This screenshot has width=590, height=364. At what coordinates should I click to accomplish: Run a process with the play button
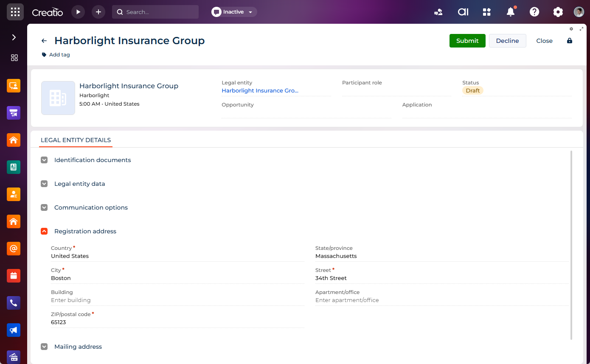coord(78,12)
